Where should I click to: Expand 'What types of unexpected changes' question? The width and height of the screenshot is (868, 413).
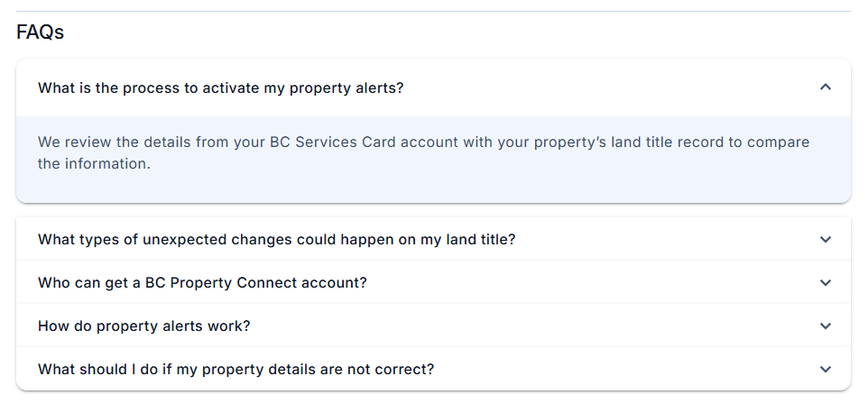276,239
